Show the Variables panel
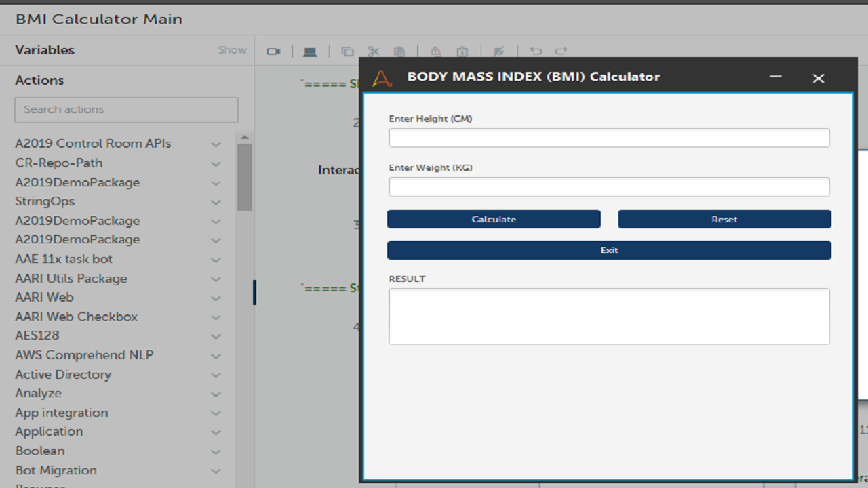Screen dimensions: 868x488 232,50
